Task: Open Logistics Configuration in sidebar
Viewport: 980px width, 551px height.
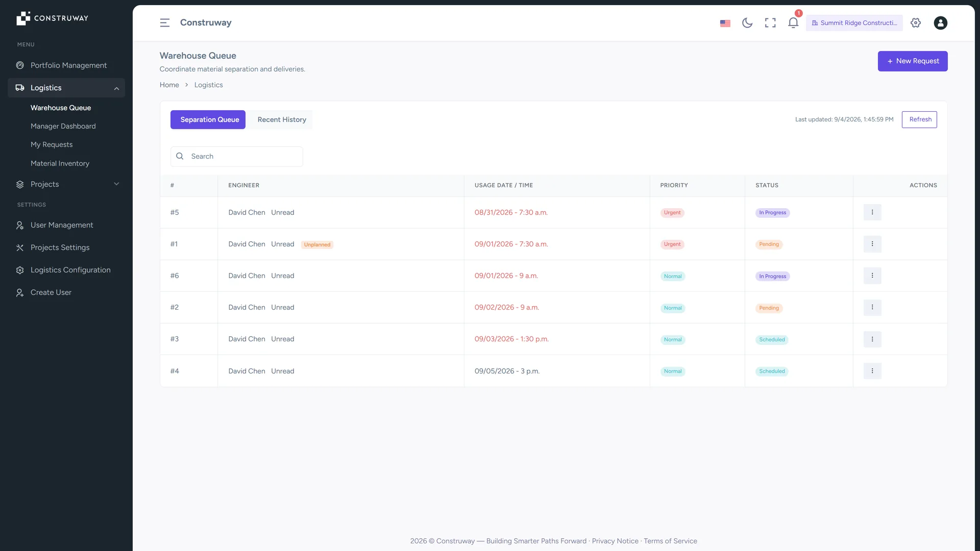Action: click(x=66, y=270)
